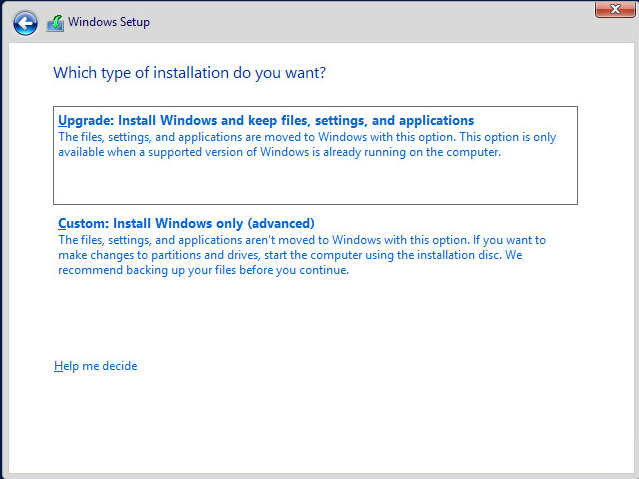Open the Help me decide link

coord(95,366)
